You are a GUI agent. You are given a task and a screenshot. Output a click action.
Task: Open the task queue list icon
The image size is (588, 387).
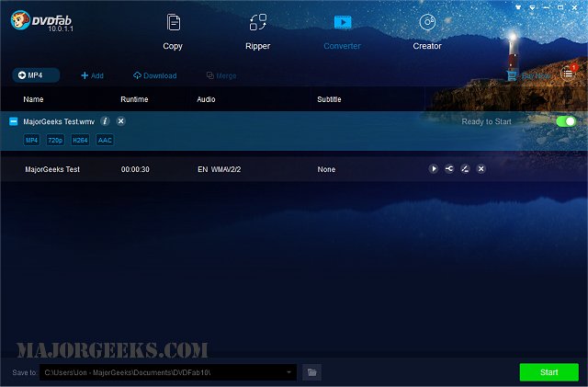[568, 74]
